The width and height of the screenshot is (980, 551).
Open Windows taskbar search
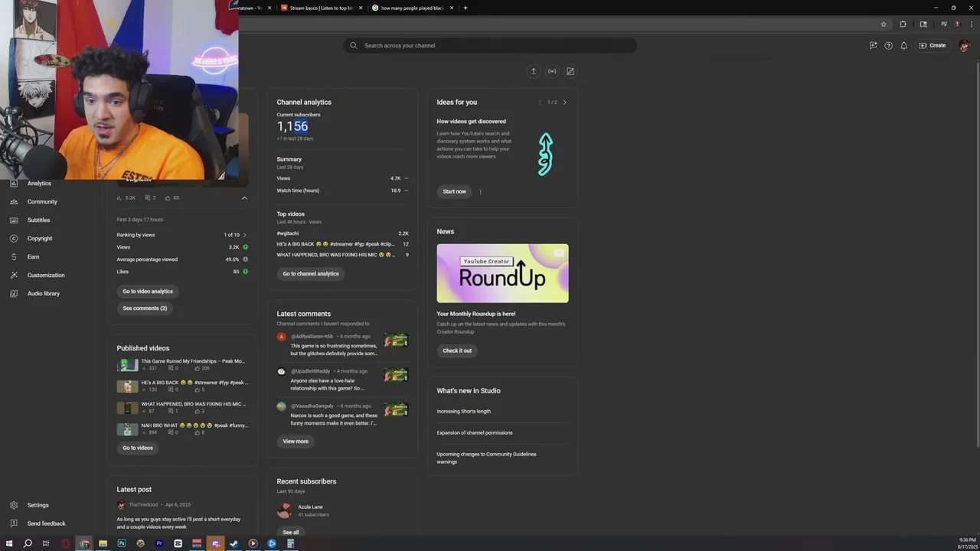[28, 543]
